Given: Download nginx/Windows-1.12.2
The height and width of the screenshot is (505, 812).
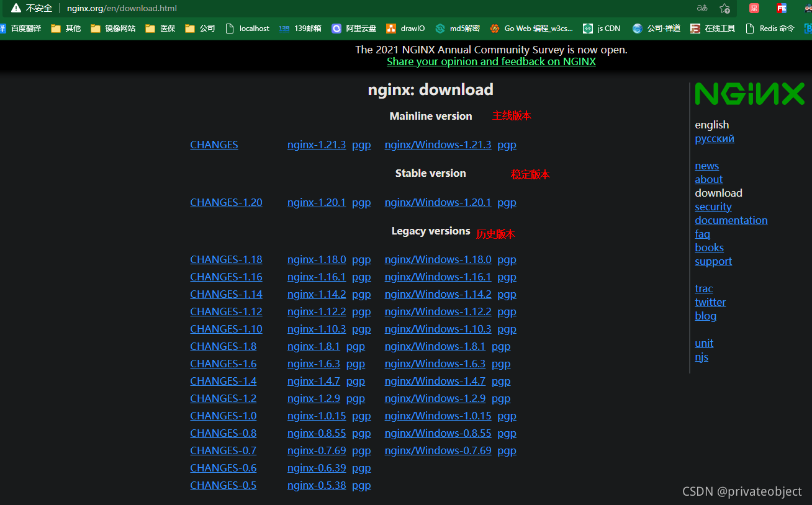Looking at the screenshot, I should [x=438, y=311].
